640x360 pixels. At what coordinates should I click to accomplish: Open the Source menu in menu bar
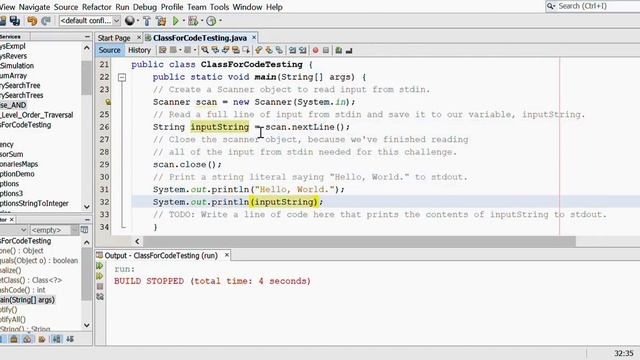(x=66, y=7)
